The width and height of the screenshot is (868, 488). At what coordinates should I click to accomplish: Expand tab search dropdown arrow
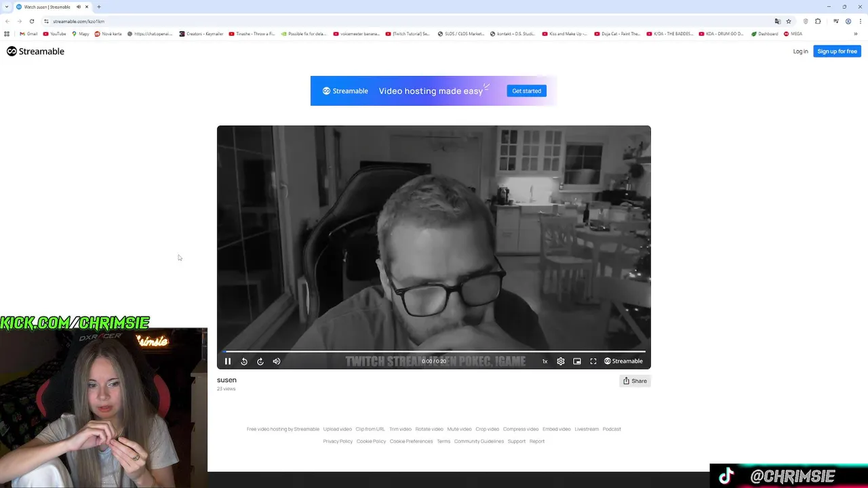coord(7,7)
